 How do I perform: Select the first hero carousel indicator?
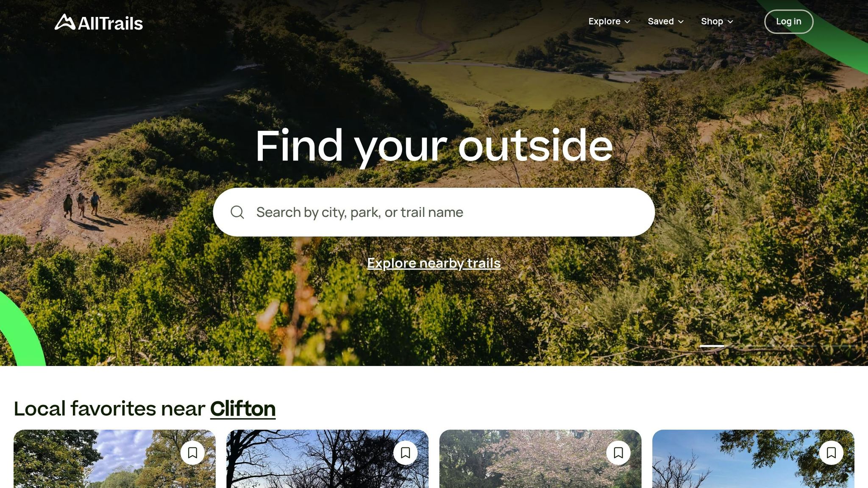pos(712,346)
